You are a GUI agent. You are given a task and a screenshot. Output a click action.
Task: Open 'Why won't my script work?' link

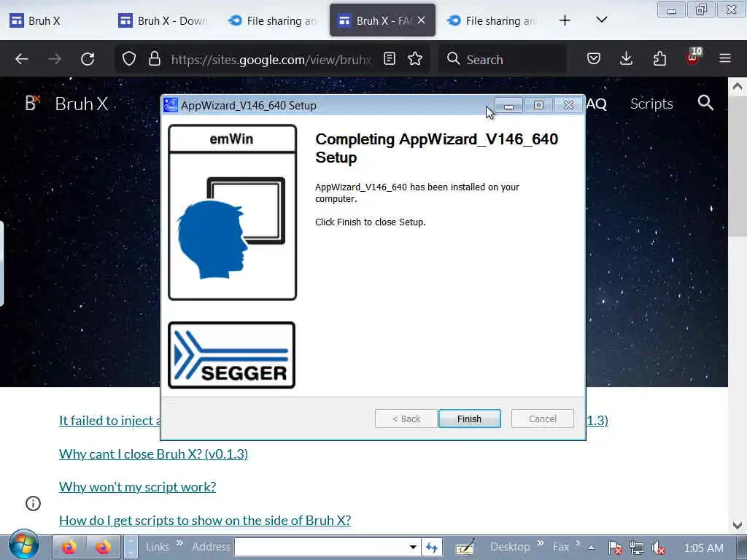pyautogui.click(x=137, y=486)
